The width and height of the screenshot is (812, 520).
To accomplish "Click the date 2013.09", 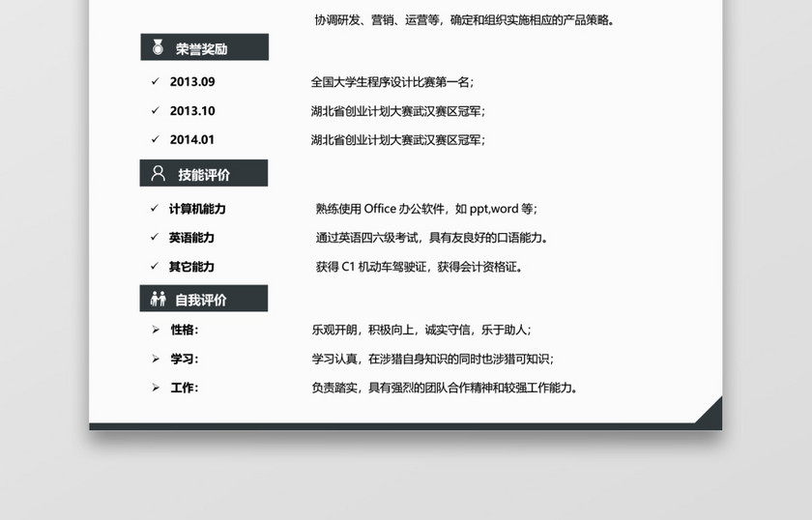I will click(x=192, y=82).
